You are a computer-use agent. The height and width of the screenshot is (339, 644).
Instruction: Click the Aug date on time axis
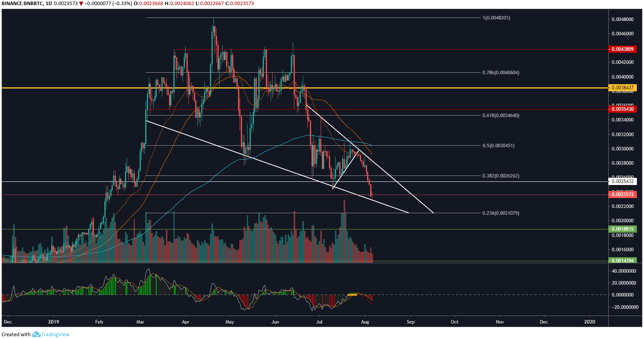tap(365, 322)
